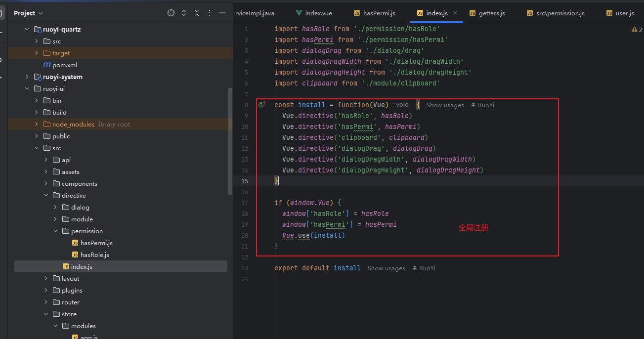The image size is (644, 339).
Task: Expand the build folder
Action: 37,112
